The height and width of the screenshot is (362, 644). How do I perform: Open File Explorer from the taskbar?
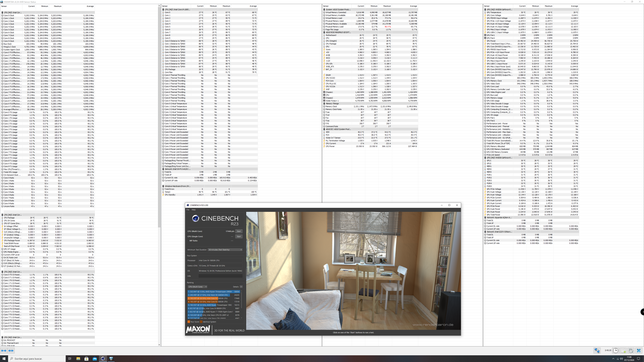pos(78,358)
